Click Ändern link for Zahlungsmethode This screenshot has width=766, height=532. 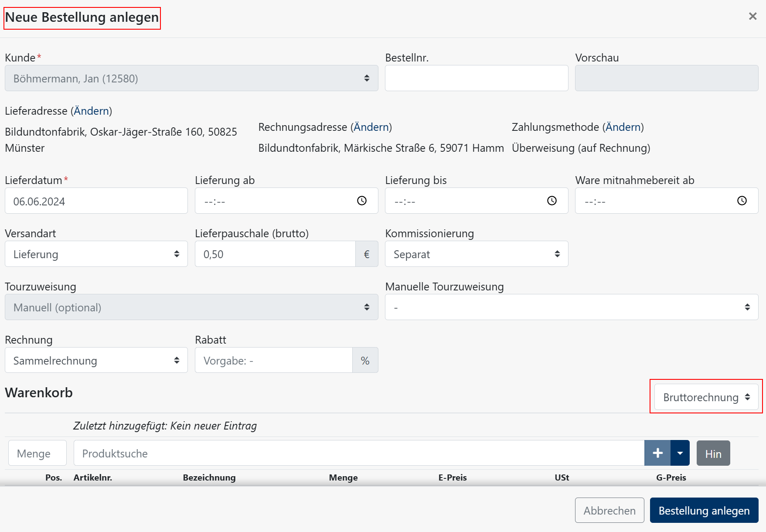pos(623,127)
